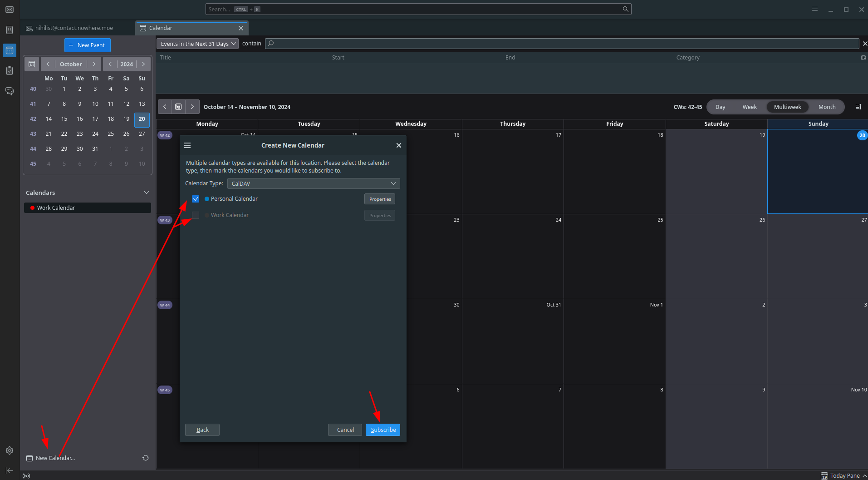868x480 pixels.
Task: Go to previous month in mini calendar
Action: pyautogui.click(x=48, y=64)
